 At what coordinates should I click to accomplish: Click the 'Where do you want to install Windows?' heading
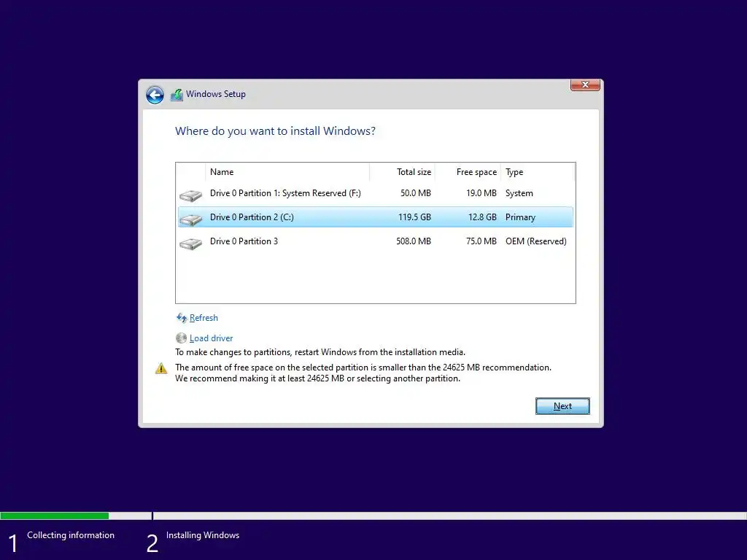[275, 131]
